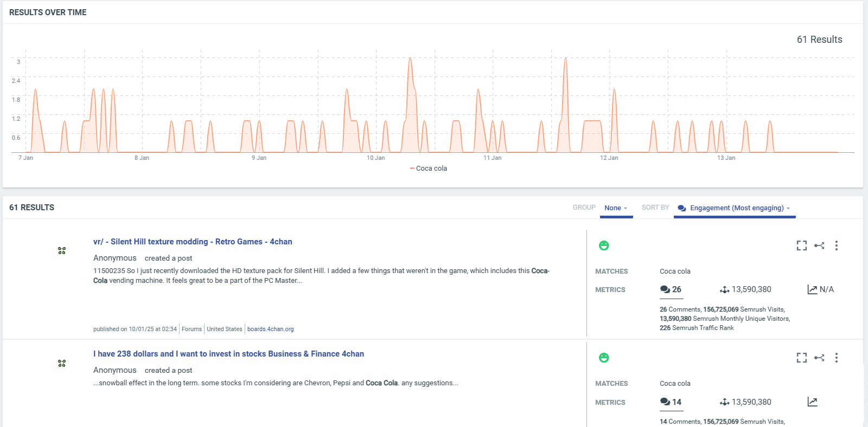Open more options for 238 dollars result
Image resolution: width=868 pixels, height=427 pixels.
pyautogui.click(x=837, y=358)
